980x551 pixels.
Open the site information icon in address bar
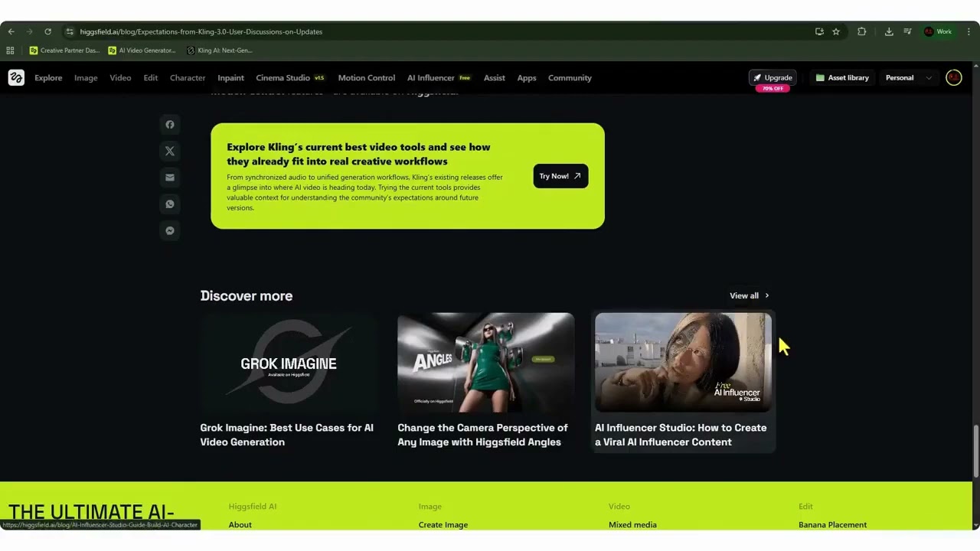pyautogui.click(x=70, y=31)
